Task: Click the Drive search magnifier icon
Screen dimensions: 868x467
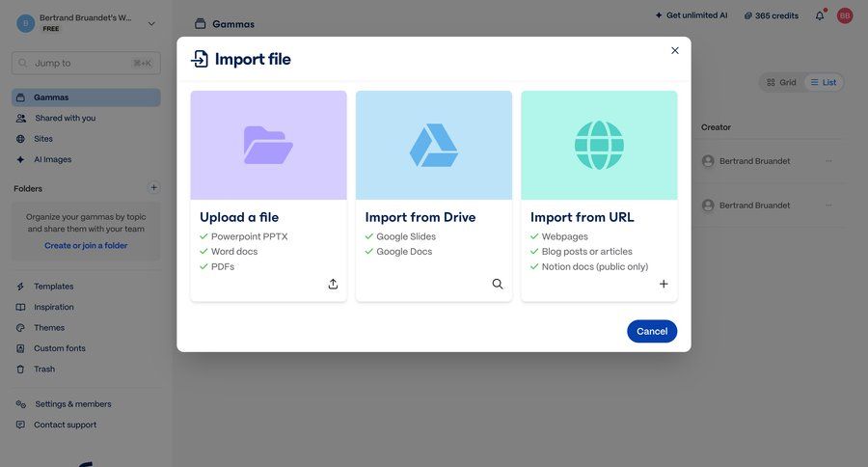Action: pos(498,284)
